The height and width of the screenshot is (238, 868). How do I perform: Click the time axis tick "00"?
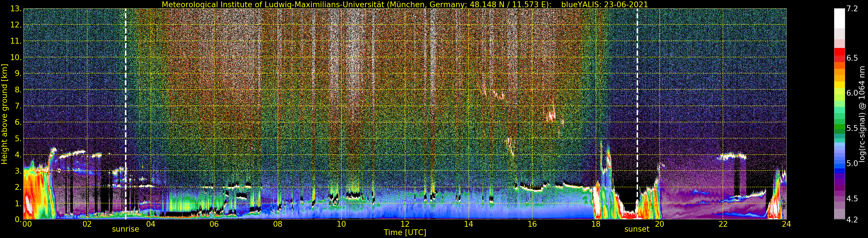[x=27, y=224]
